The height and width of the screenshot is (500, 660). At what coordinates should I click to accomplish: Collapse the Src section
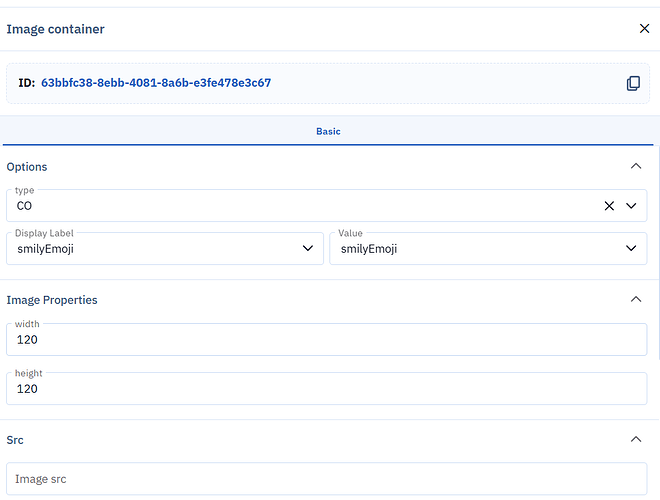click(x=636, y=439)
